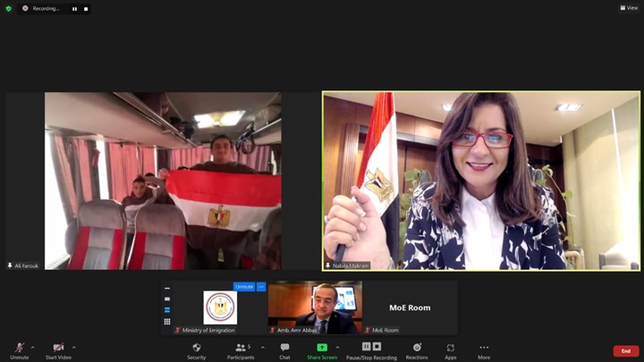
Task: Open the View layout menu
Action: pos(629,8)
